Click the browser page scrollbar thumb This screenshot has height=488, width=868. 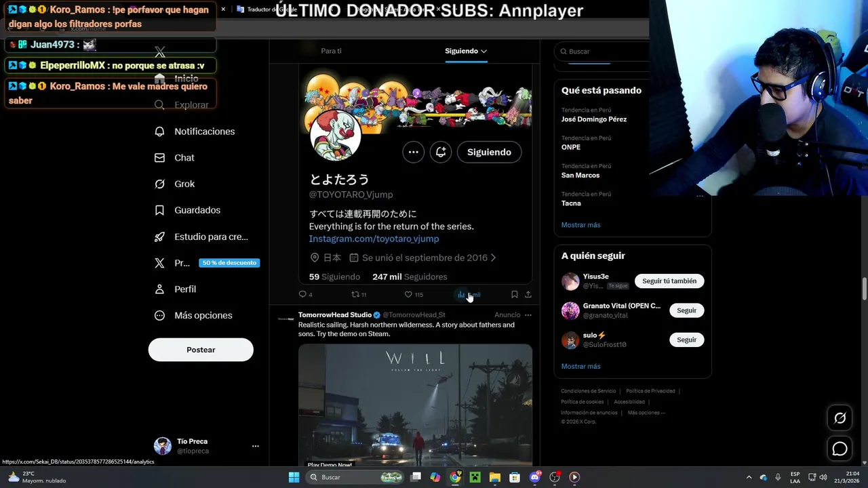coord(864,288)
